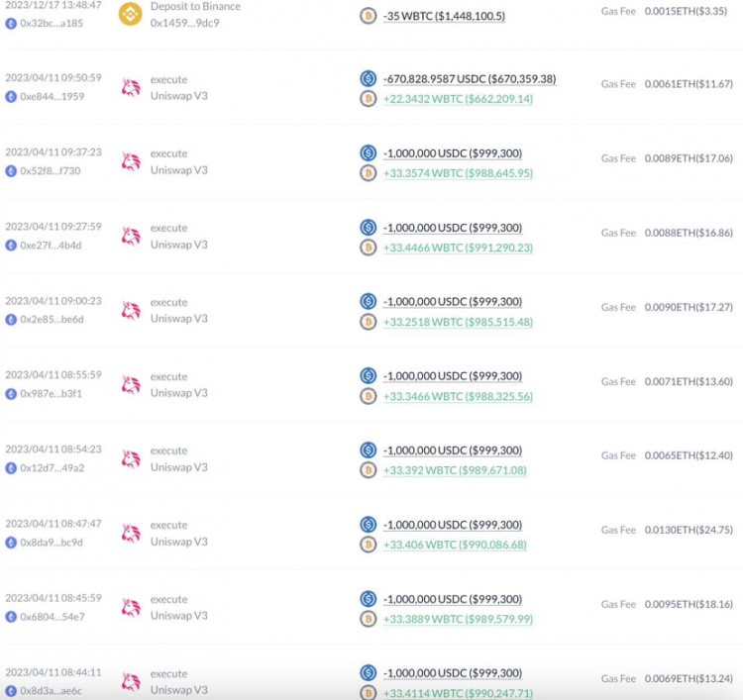Click the Deposit to Binance label
Viewport: 743px width, 700px height.
pos(195,7)
